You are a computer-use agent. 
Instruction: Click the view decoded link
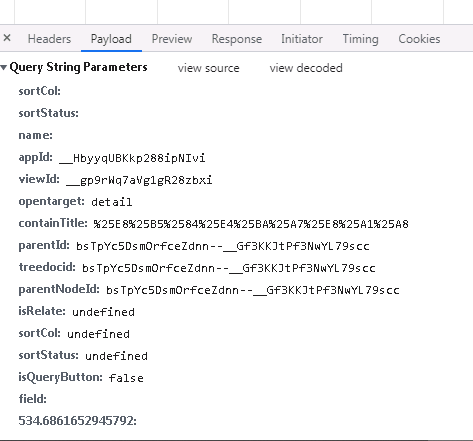(306, 68)
